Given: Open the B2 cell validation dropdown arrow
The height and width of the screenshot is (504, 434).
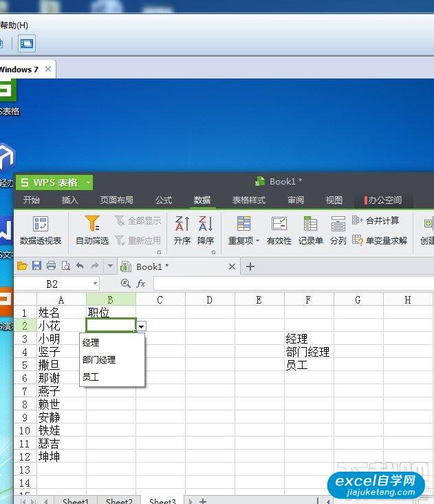Looking at the screenshot, I should point(141,326).
